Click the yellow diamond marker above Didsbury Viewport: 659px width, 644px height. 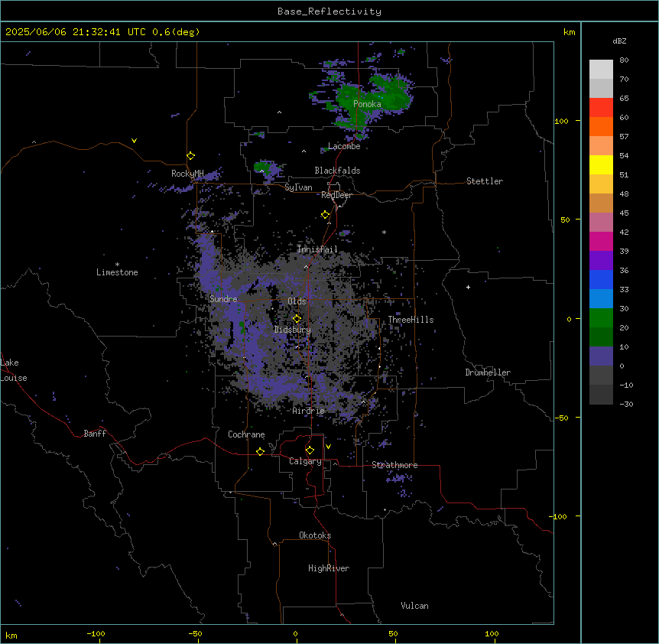pyautogui.click(x=297, y=319)
